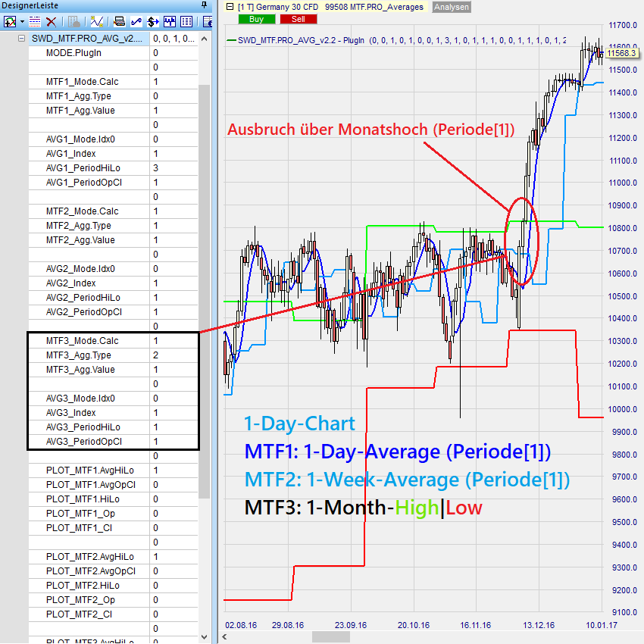Select the PLOT_MTF2.HiLo property label
The width and height of the screenshot is (644, 644).
click(83, 585)
